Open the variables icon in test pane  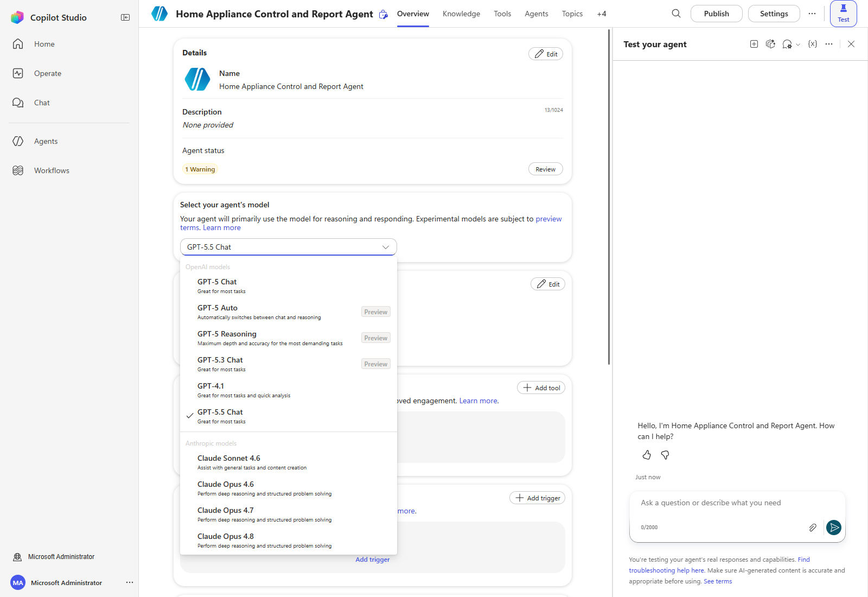(x=812, y=44)
